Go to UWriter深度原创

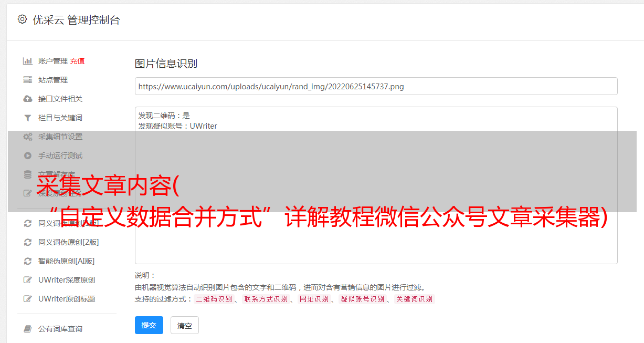click(x=67, y=280)
